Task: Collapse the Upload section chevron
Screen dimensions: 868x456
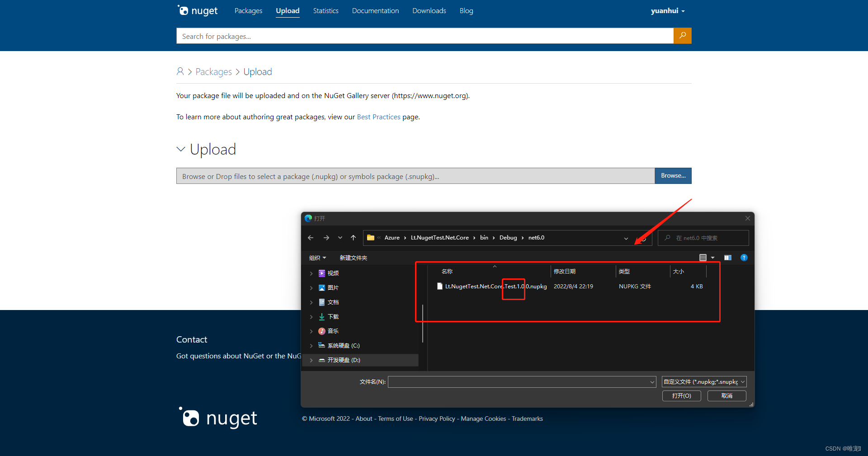Action: point(181,149)
